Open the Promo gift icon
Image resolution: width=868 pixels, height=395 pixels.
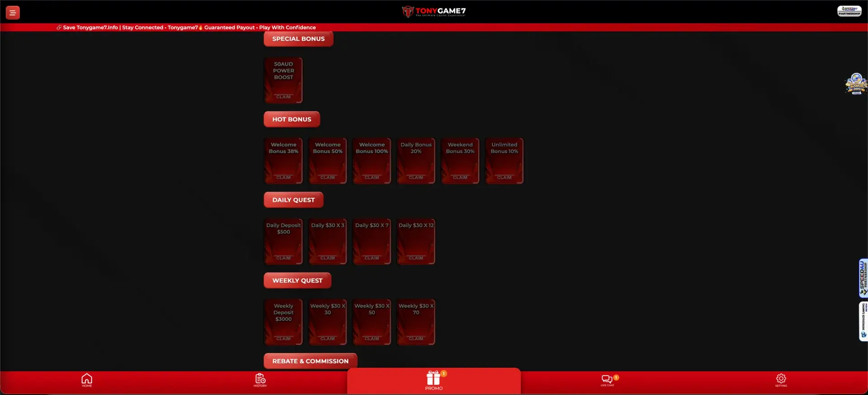[x=434, y=381]
